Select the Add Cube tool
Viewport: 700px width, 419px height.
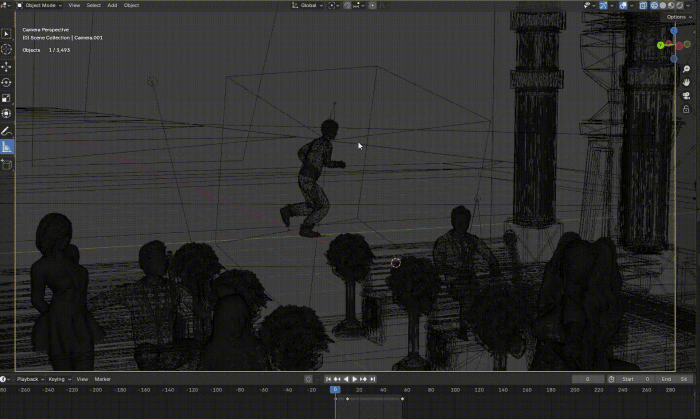point(6,165)
